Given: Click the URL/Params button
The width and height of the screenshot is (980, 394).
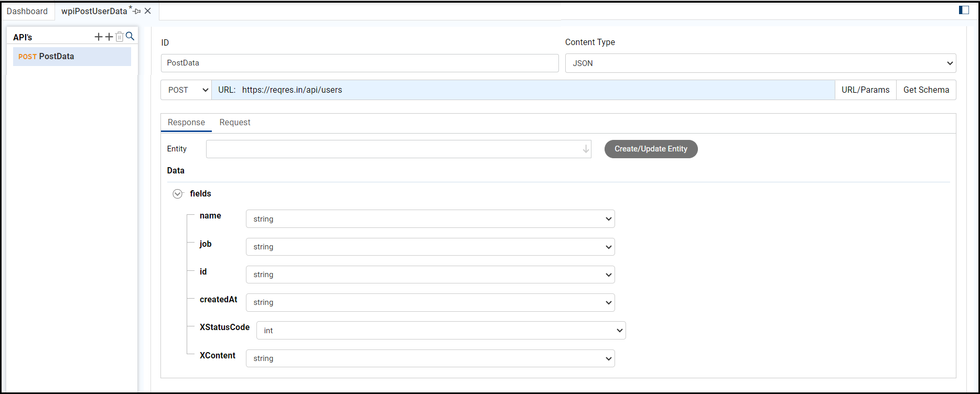Looking at the screenshot, I should pos(865,90).
